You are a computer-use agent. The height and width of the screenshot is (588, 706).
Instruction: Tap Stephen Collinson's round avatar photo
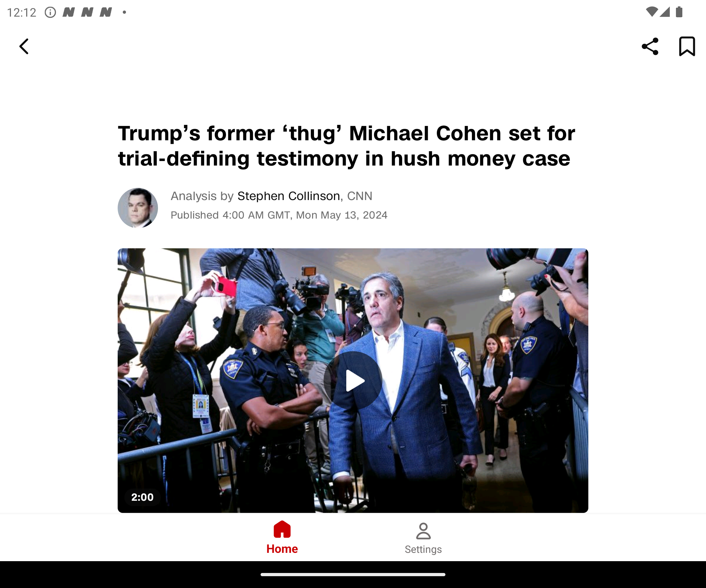point(138,208)
